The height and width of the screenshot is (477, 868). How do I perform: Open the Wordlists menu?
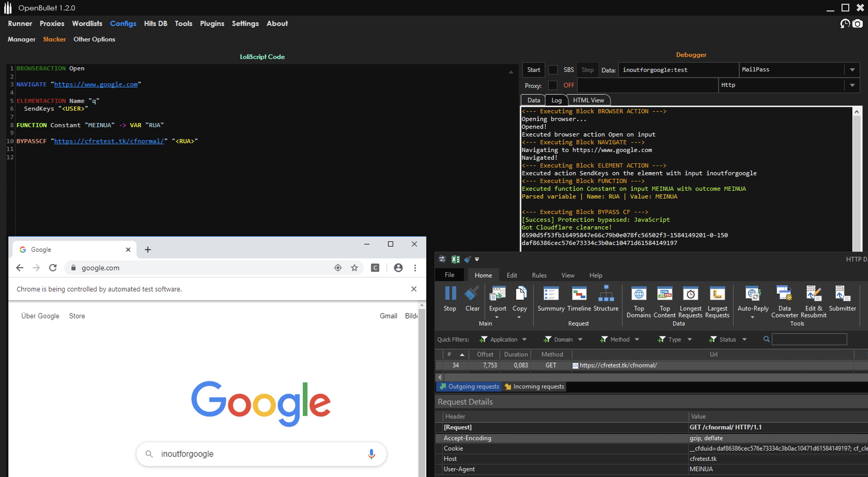click(x=87, y=24)
